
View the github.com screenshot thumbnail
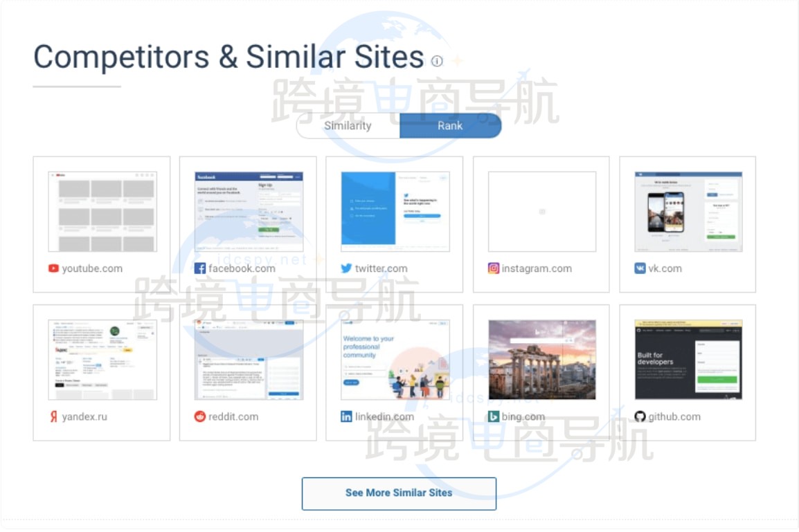pyautogui.click(x=688, y=359)
